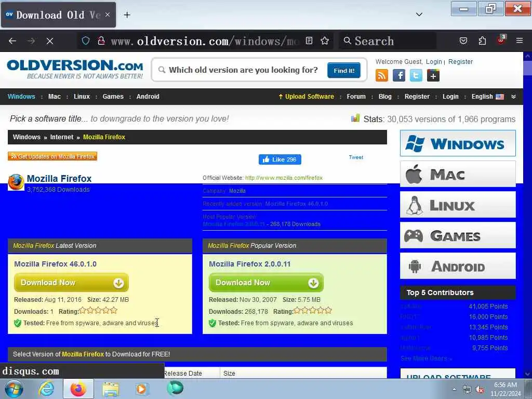Download Now for Firefox 2.0.0.11
The height and width of the screenshot is (399, 532).
click(266, 283)
